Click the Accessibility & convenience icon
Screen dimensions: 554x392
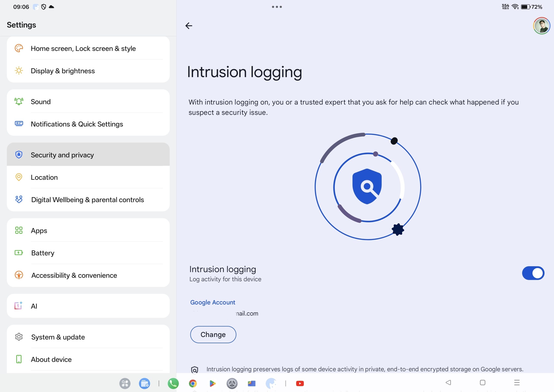tap(19, 275)
